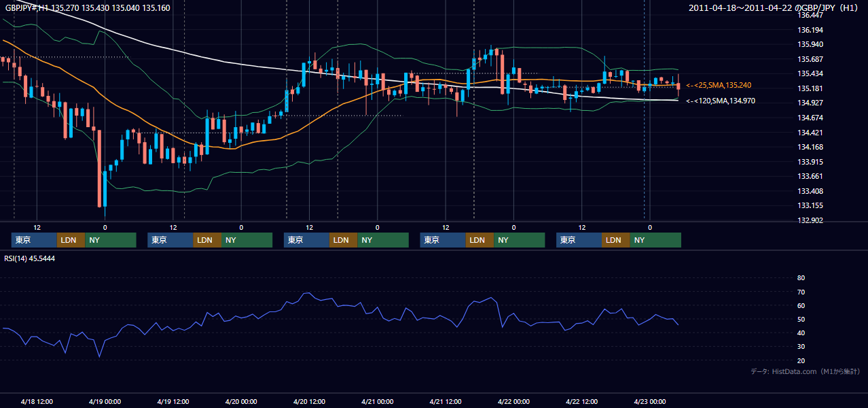Viewport: 868px width, 408px height.
Task: Click the leftmost NY session block
Action: point(111,240)
